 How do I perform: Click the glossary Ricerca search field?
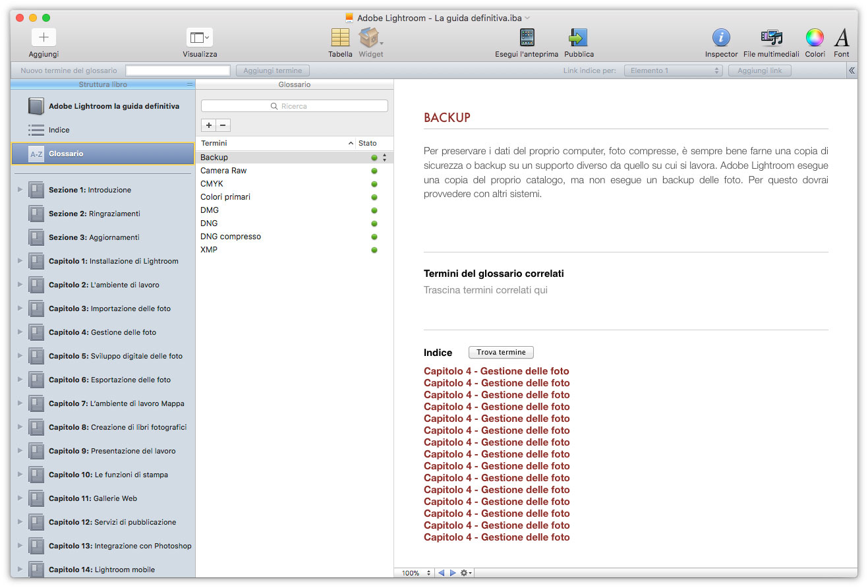[x=295, y=106]
